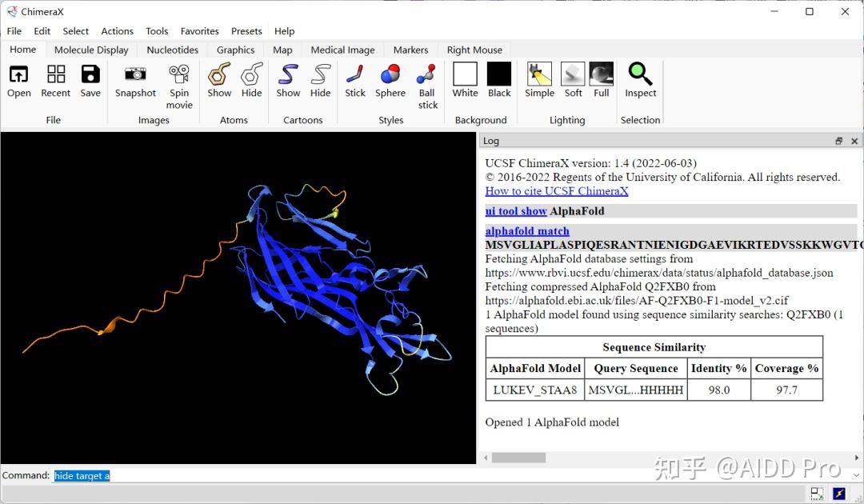This screenshot has height=504, width=864.
Task: Hide cartoons with the Cartoons Hide icon
Action: point(320,80)
